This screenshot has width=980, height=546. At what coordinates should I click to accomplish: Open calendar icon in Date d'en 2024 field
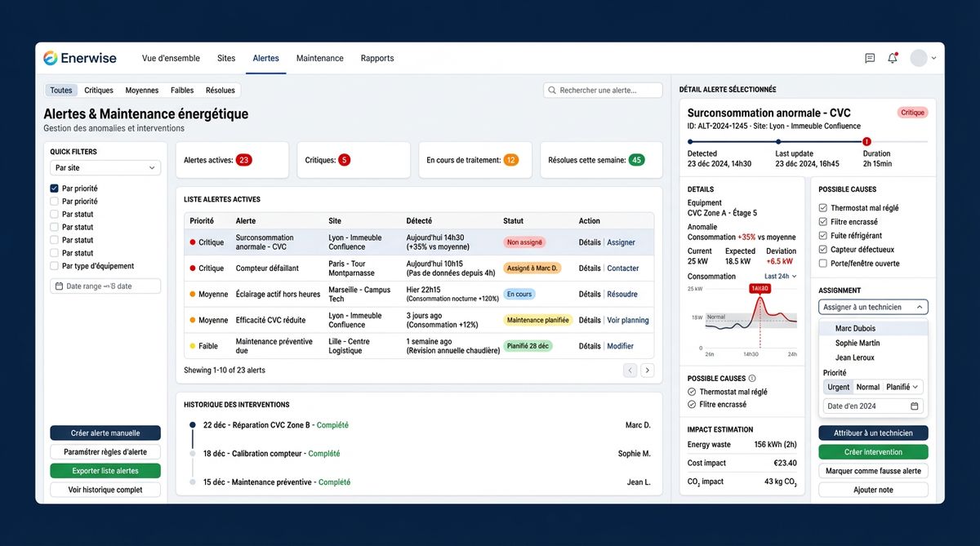point(914,406)
